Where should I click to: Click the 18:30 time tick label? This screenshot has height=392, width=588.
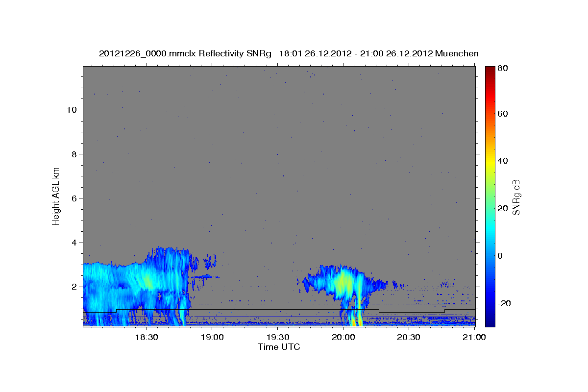146,337
